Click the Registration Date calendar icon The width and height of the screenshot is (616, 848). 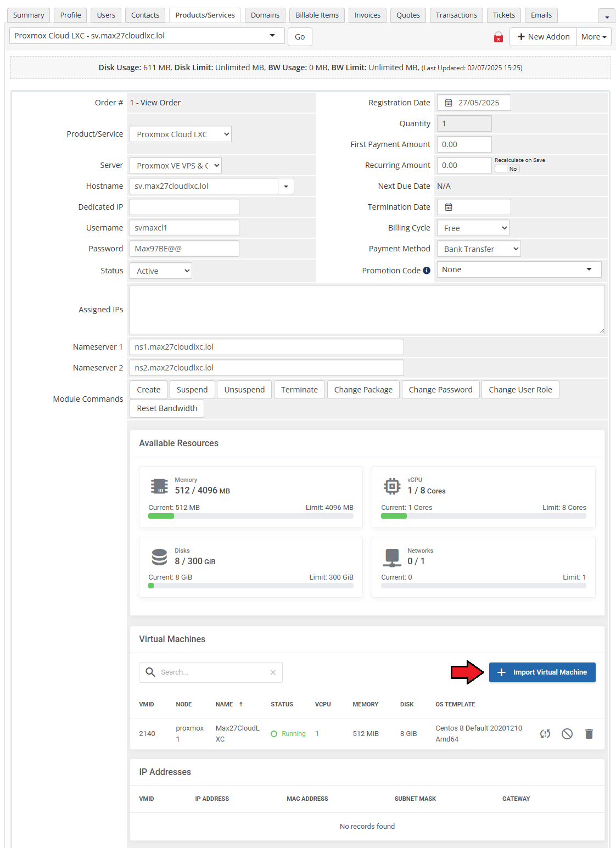449,103
